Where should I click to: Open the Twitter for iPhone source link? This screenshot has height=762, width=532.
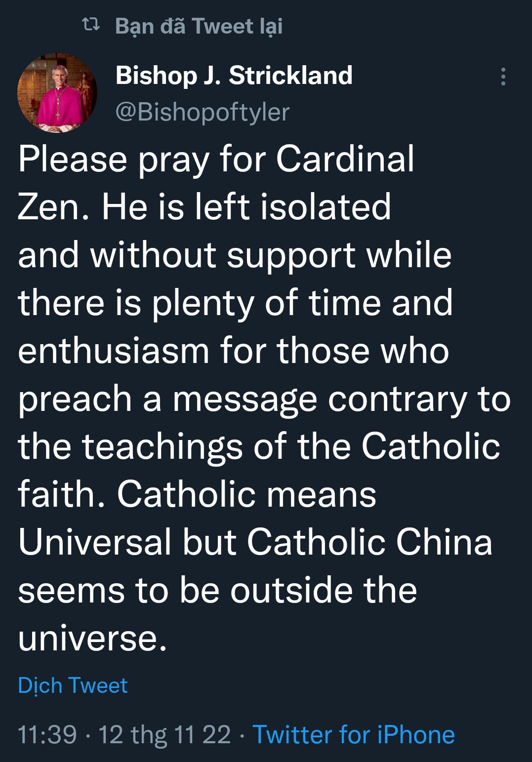[353, 734]
